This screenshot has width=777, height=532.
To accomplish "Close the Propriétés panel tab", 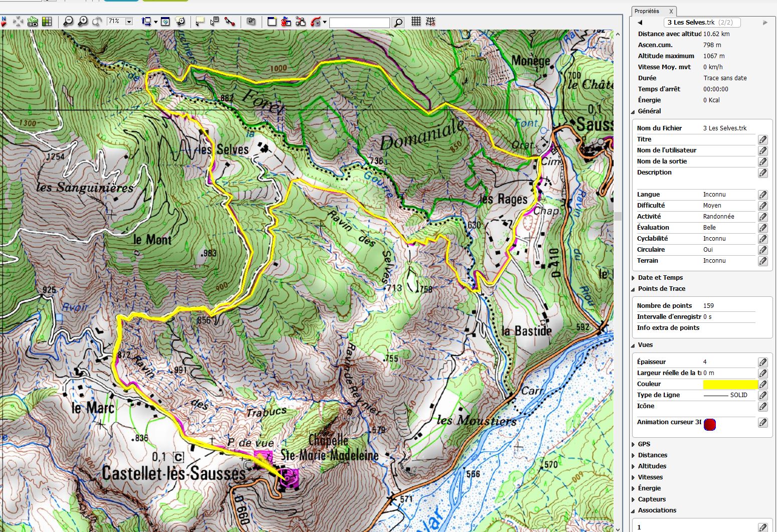I will (671, 11).
